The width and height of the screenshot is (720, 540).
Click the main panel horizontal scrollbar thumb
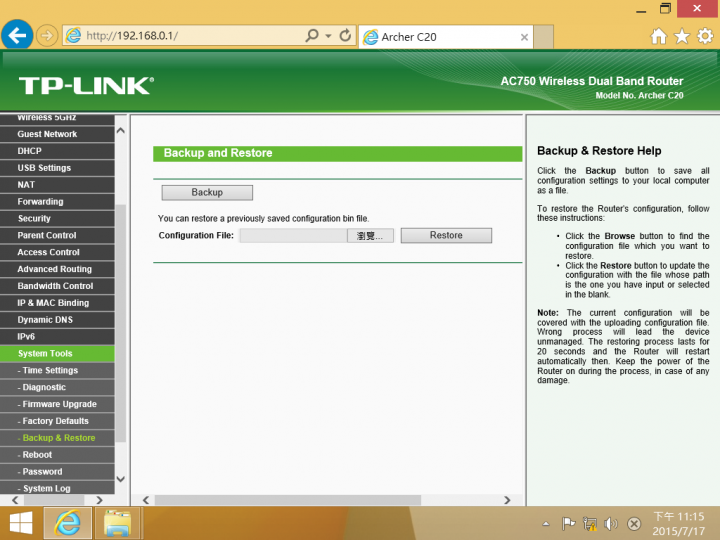click(287, 500)
